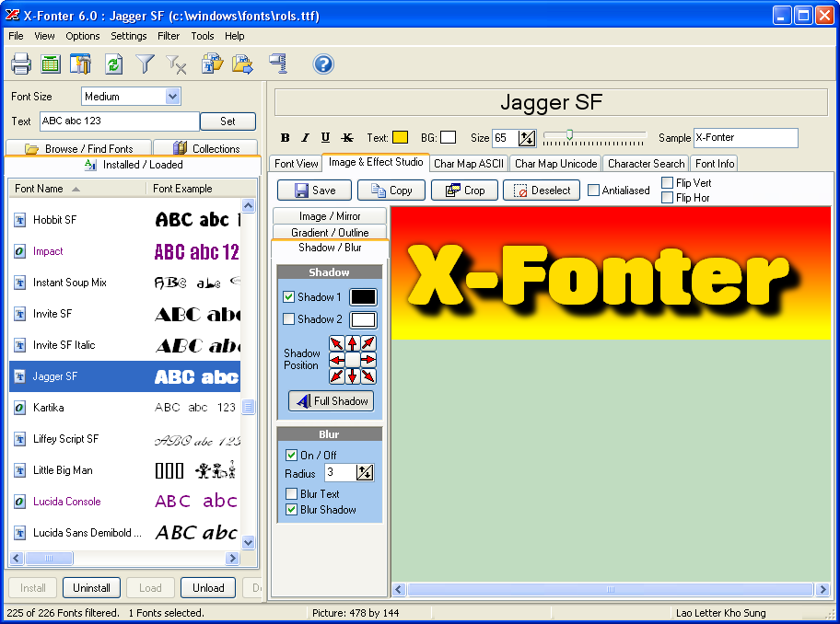840x624 pixels.
Task: Toggle italic text formatting
Action: click(x=305, y=138)
